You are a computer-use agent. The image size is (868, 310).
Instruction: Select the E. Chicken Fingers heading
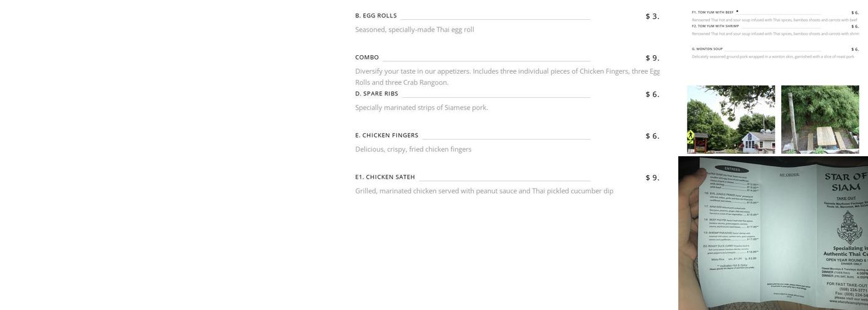click(387, 135)
